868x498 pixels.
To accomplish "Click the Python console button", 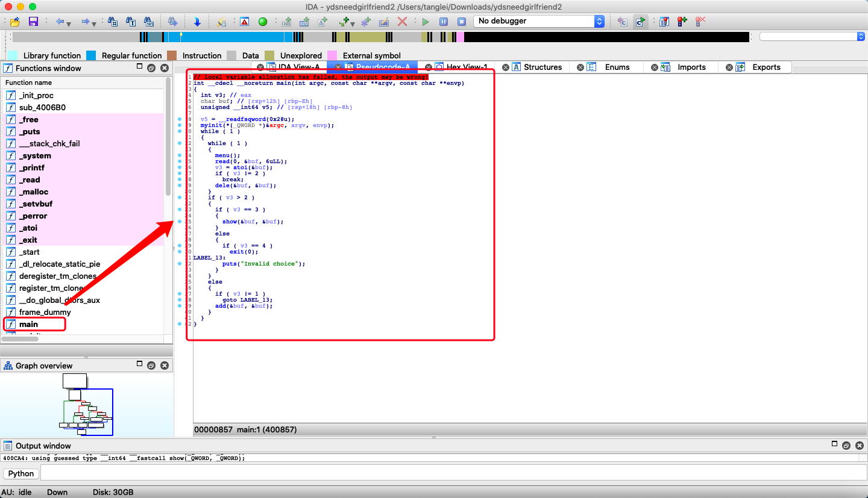I will [21, 473].
